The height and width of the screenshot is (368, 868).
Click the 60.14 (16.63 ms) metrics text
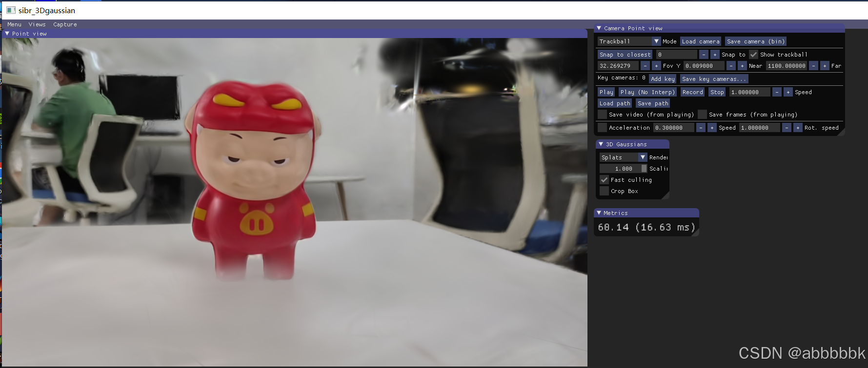(646, 227)
